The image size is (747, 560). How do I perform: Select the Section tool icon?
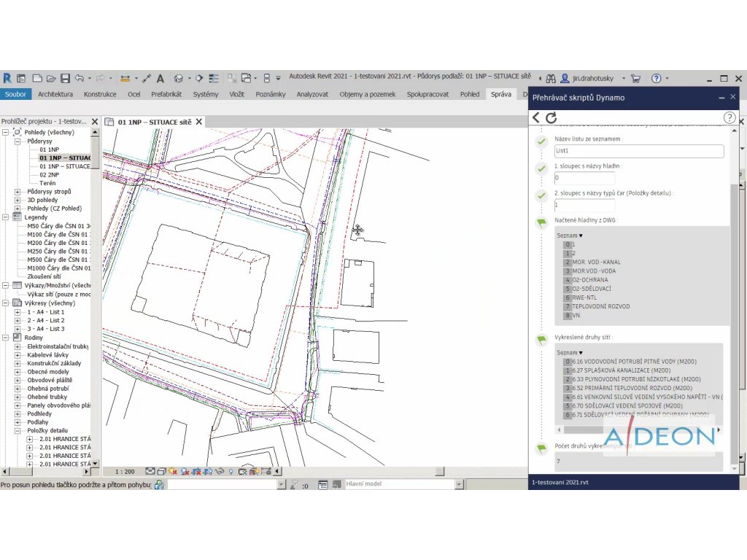click(x=198, y=78)
